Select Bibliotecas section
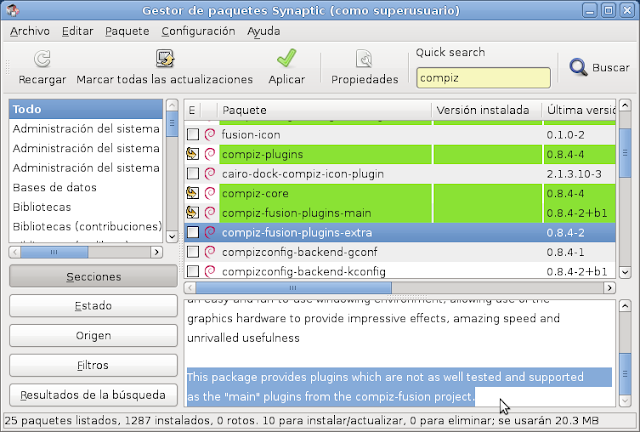This screenshot has height=432, width=640. (86, 207)
